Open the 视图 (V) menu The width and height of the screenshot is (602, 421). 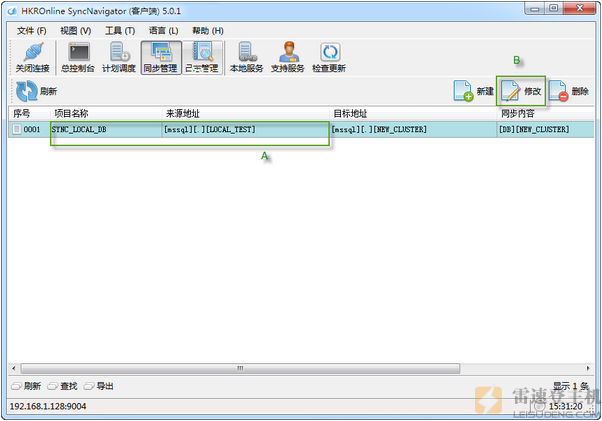(x=76, y=31)
